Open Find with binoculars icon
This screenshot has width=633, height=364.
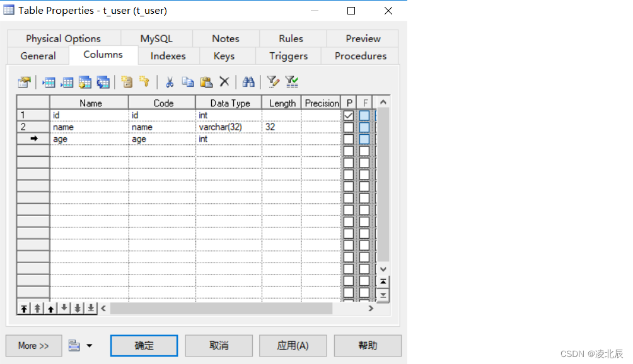pyautogui.click(x=248, y=82)
